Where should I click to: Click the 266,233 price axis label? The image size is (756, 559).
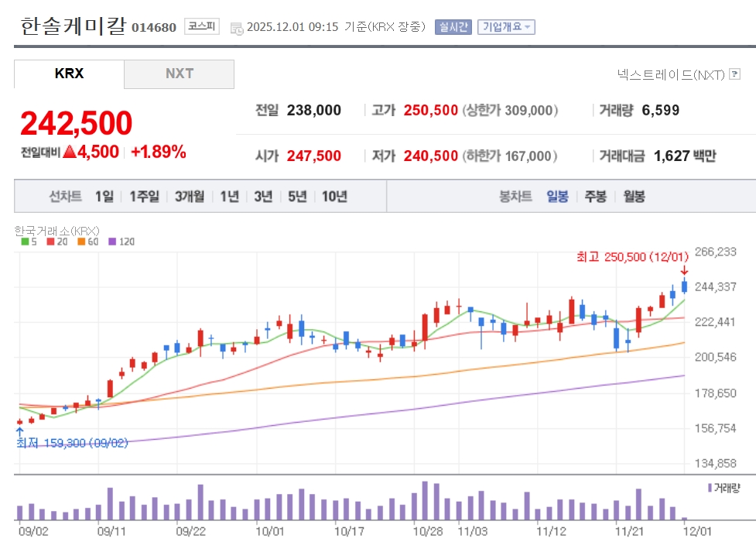716,252
